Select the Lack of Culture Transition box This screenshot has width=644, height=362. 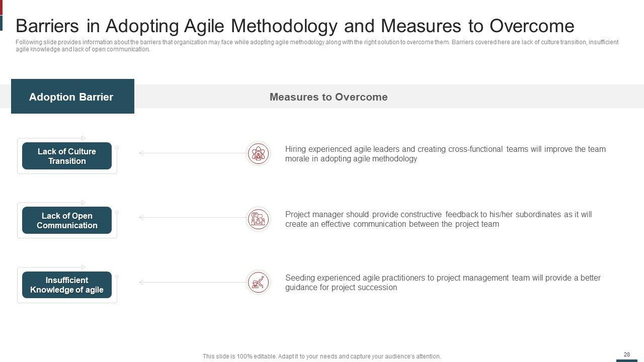[67, 156]
